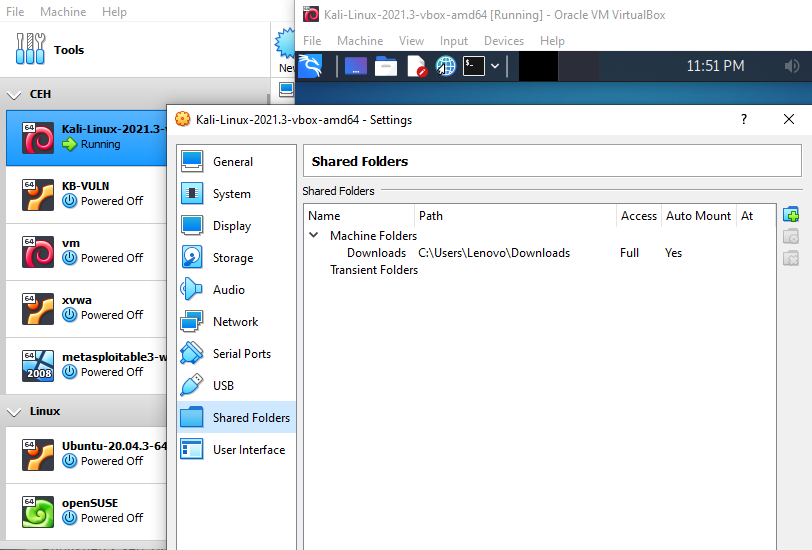This screenshot has height=550, width=812.
Task: Click the C:\Users\Lenovo\Downloads path cell
Action: click(x=494, y=253)
